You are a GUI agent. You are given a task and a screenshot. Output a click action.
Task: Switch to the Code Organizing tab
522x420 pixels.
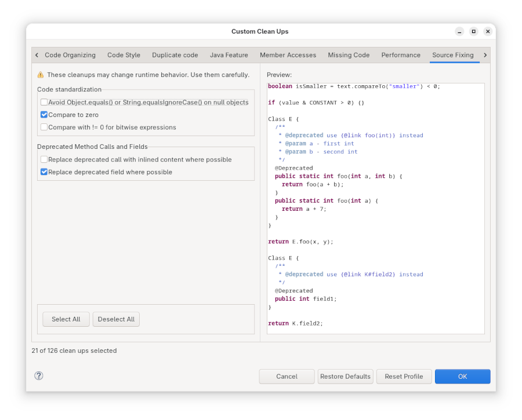[70, 55]
